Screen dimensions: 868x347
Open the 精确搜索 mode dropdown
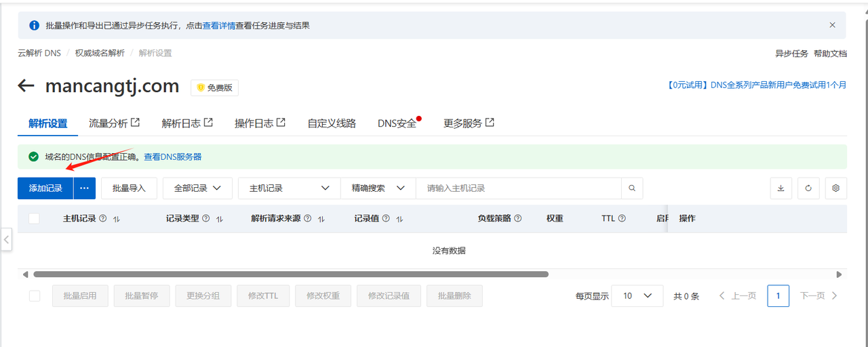378,188
